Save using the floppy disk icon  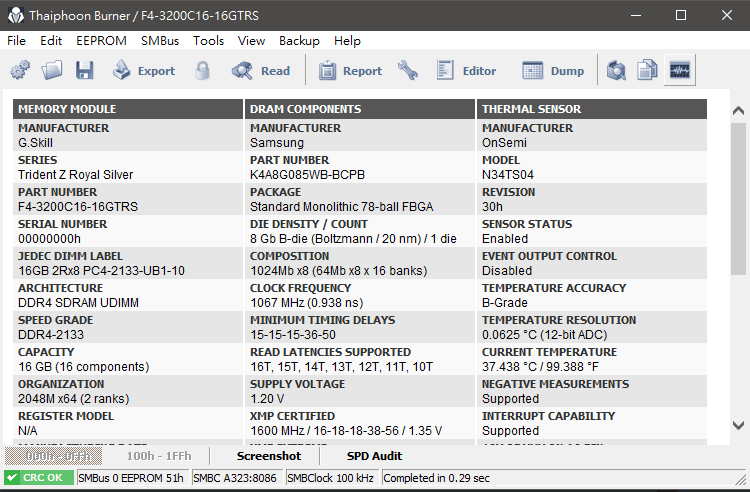pos(85,70)
